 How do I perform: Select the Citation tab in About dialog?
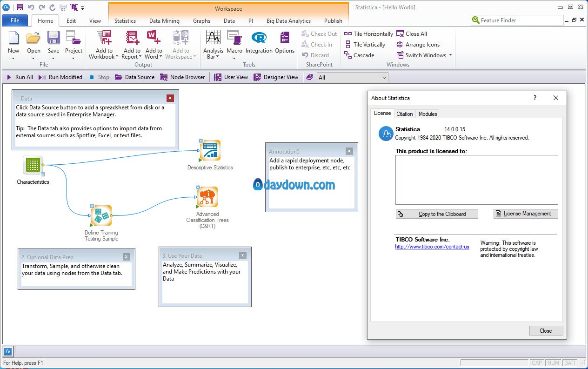pyautogui.click(x=405, y=114)
